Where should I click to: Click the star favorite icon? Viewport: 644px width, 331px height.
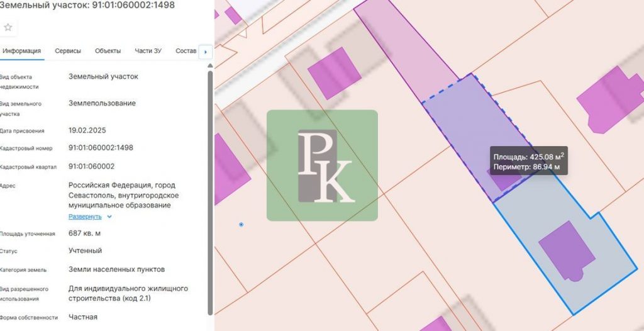tap(8, 27)
